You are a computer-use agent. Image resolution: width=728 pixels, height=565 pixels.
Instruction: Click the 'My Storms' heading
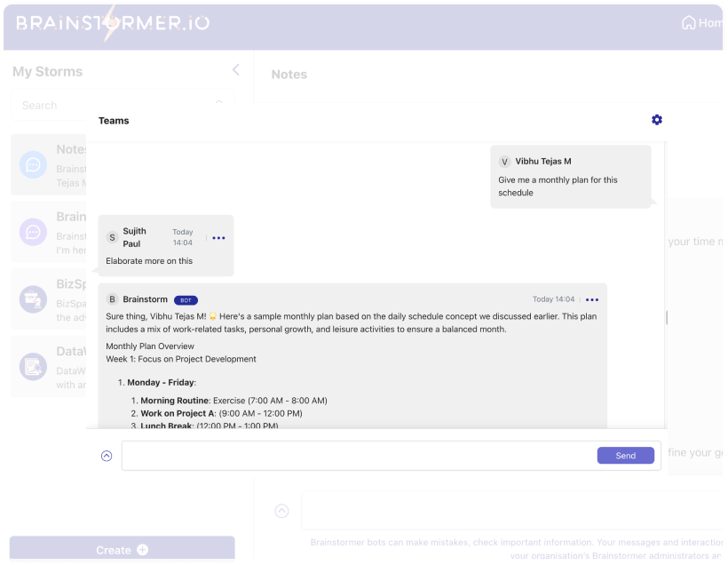pyautogui.click(x=47, y=72)
